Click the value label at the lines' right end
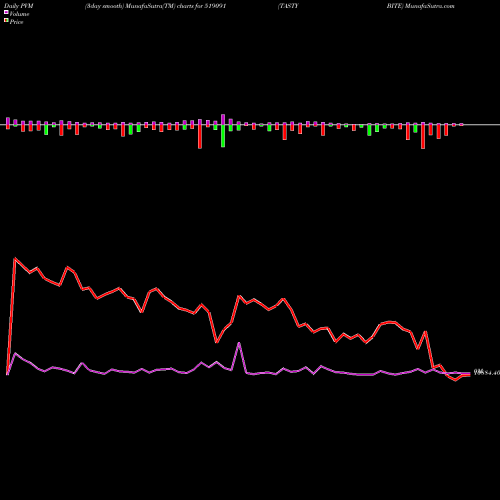500x500 pixels. point(487,373)
